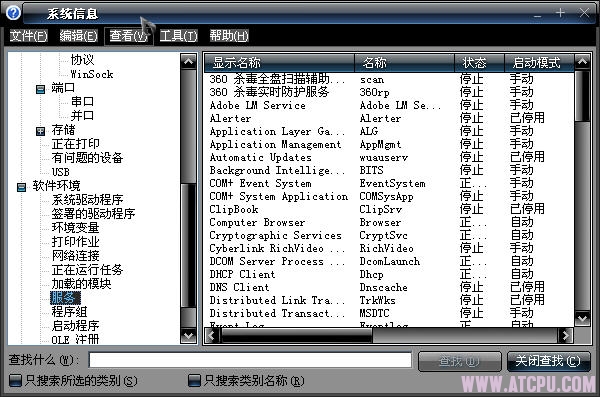Select the highlighted 服务 tree item
Image resolution: width=600 pixels, height=397 pixels.
pyautogui.click(x=65, y=297)
